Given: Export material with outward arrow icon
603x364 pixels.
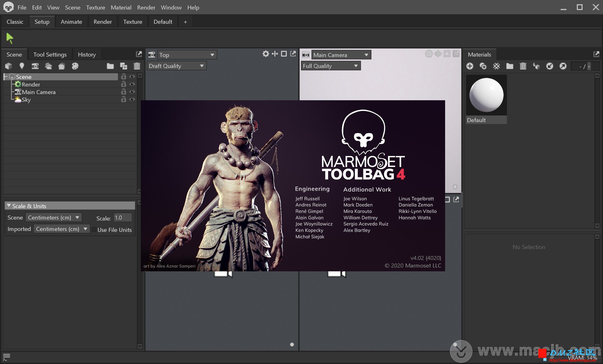Looking at the screenshot, I should 563,66.
